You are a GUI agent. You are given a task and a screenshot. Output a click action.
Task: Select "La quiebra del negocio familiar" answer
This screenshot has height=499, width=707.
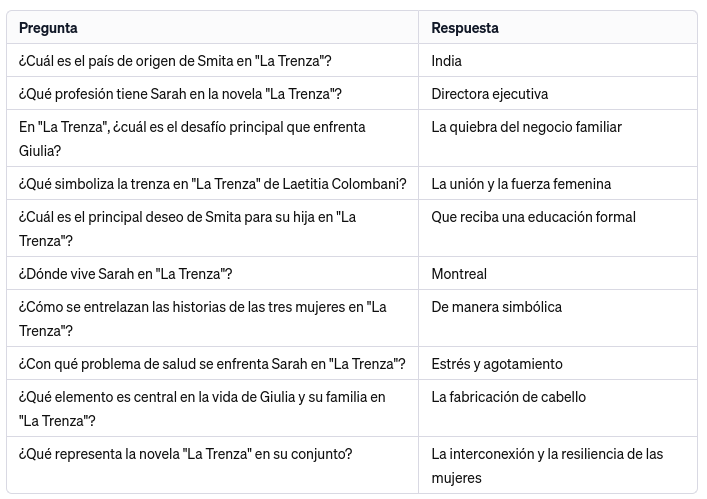coord(526,127)
